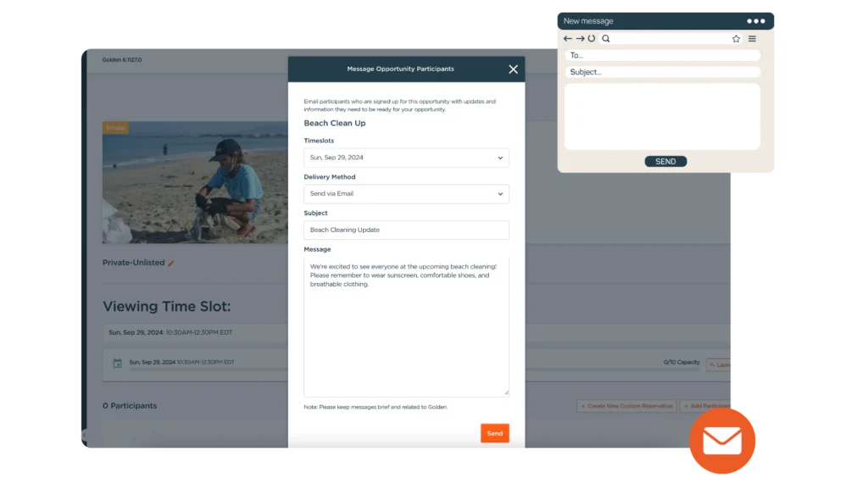
Task: Open the Delivery Method dropdown
Action: (x=406, y=194)
